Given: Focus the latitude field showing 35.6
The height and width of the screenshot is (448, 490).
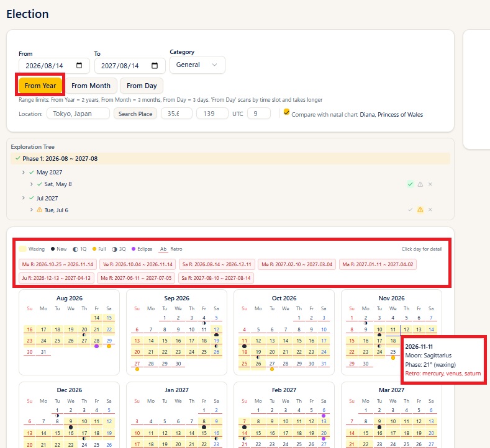Looking at the screenshot, I should coord(176,114).
